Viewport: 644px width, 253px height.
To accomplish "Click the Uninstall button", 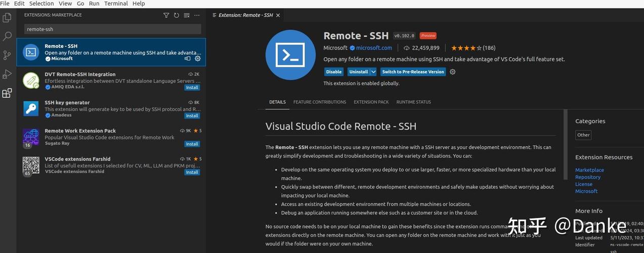I will point(359,72).
